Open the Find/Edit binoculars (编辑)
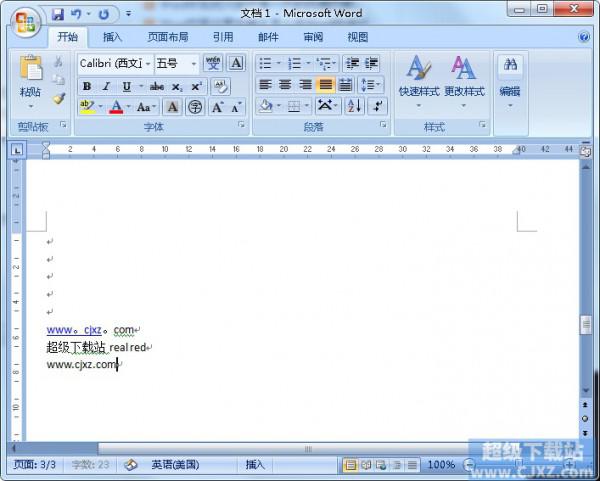This screenshot has height=481, width=600. coord(510,82)
